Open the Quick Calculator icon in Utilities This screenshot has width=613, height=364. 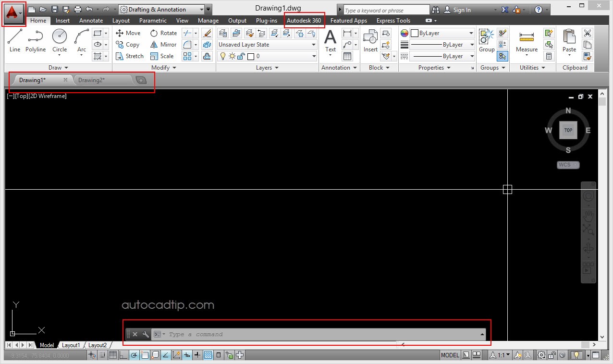[549, 56]
